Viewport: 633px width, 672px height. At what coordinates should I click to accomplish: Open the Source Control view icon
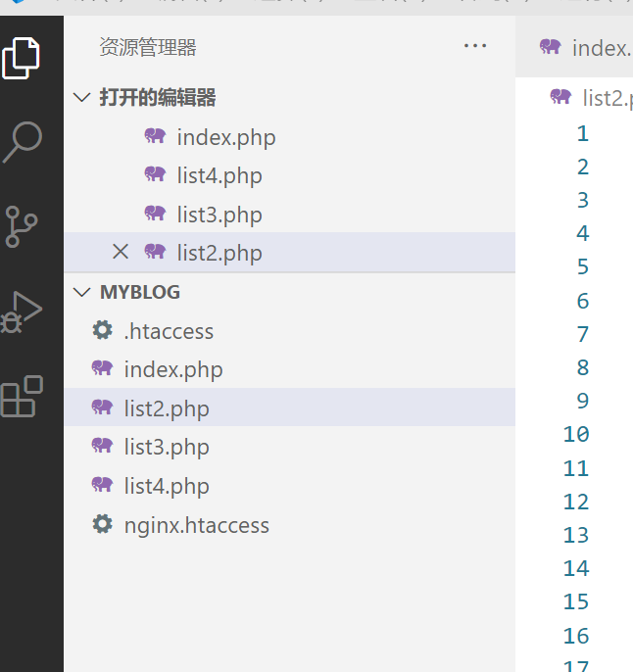22,225
